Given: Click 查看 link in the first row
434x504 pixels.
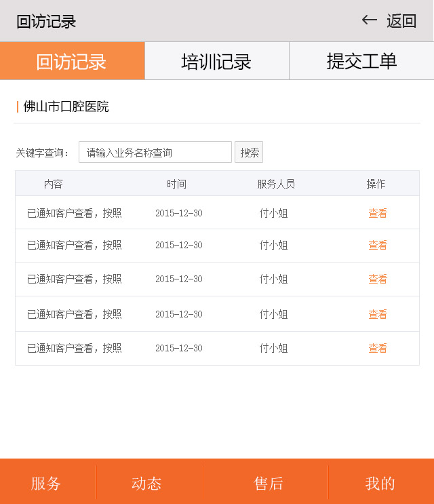Looking at the screenshot, I should pyautogui.click(x=378, y=213).
